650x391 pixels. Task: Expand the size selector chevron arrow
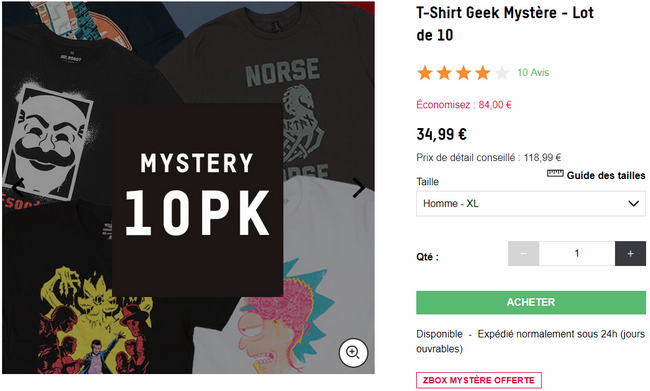(x=633, y=204)
